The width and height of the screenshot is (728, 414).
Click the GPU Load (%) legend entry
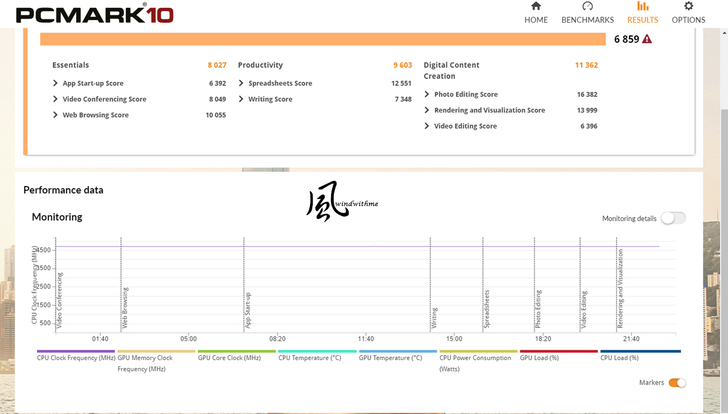tap(540, 357)
